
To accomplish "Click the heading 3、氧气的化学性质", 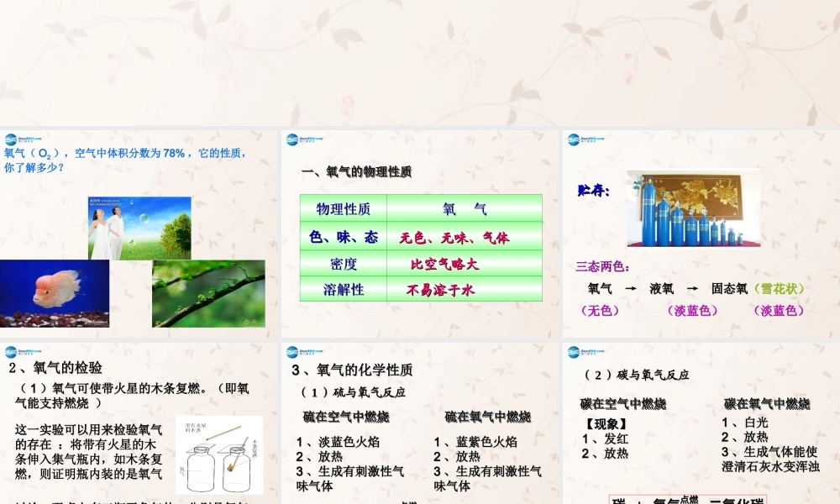I will point(352,370).
